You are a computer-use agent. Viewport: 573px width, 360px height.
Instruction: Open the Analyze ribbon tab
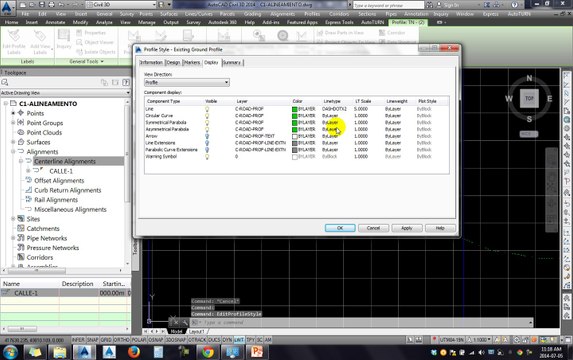(104, 22)
